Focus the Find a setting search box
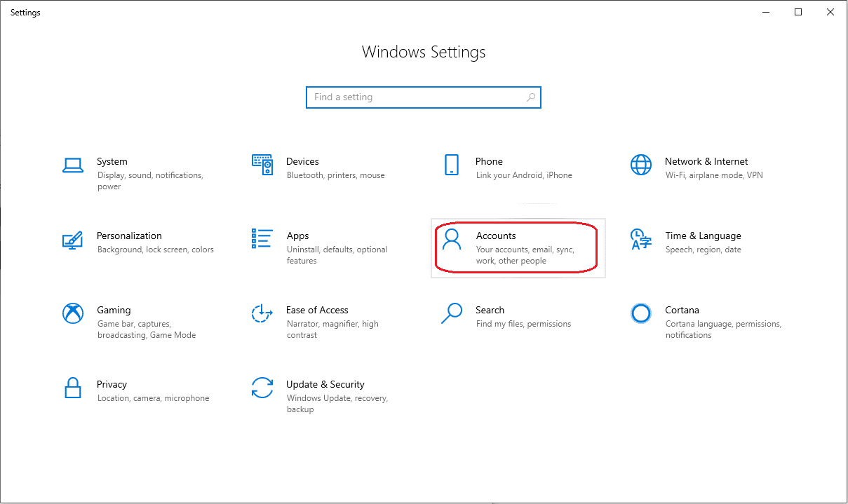This screenshot has width=848, height=504. [x=414, y=97]
